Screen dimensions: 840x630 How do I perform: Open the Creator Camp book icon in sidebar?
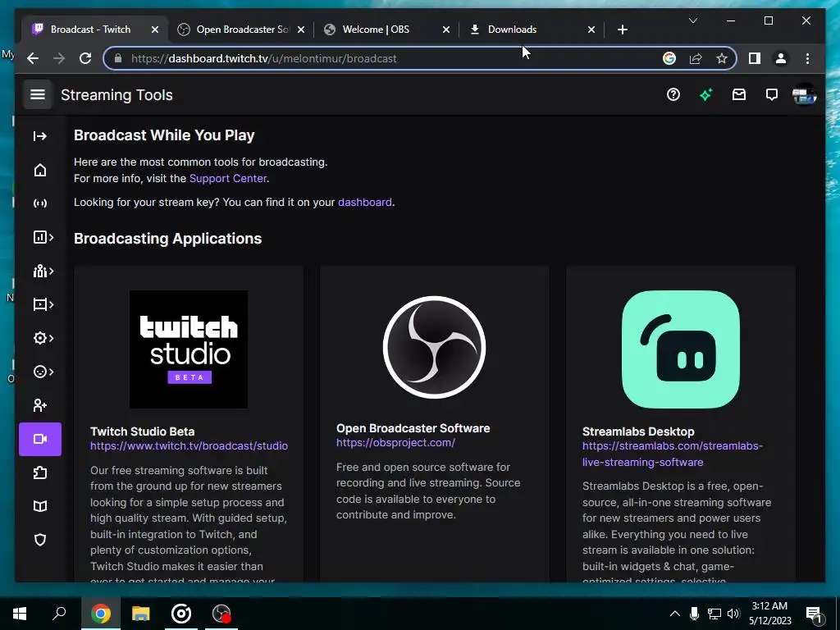(x=40, y=506)
